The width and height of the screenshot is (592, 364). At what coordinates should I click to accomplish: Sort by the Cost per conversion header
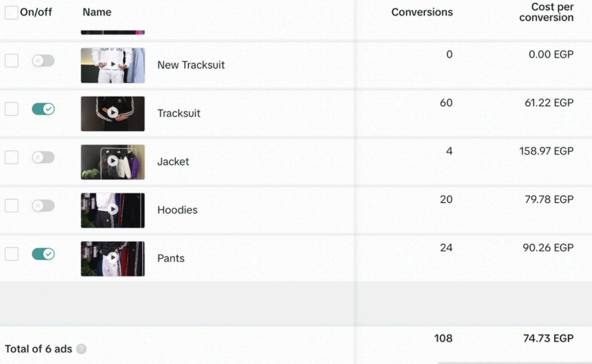tap(546, 12)
